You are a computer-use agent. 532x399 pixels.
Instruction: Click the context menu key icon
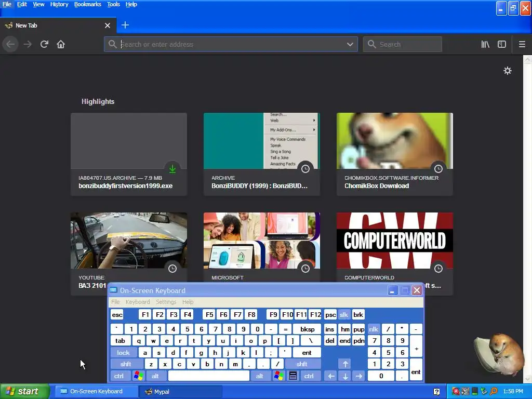click(293, 376)
